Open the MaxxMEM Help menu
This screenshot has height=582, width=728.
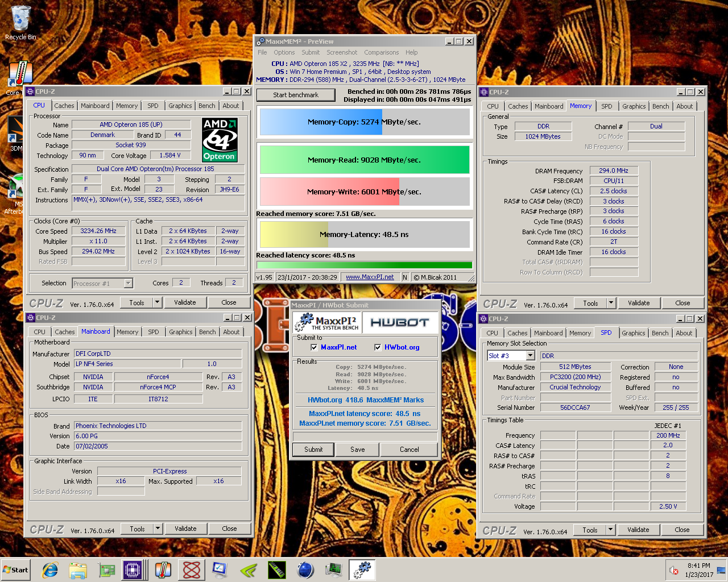tap(412, 52)
